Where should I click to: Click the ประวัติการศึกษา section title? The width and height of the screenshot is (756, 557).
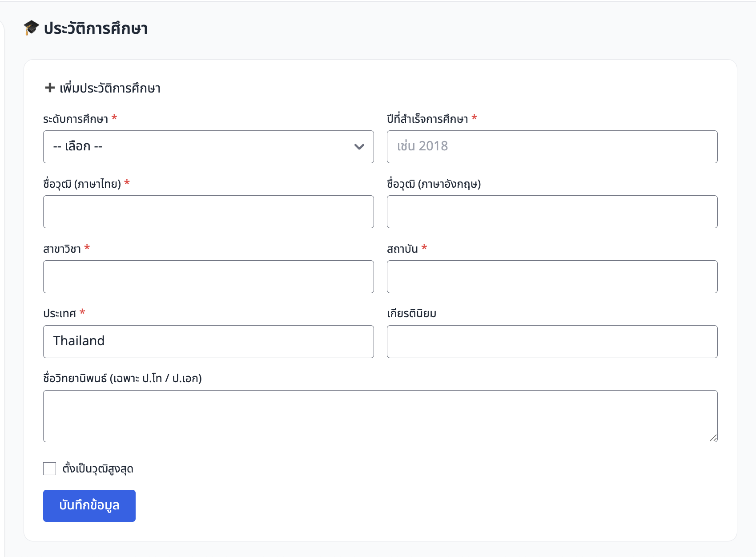click(x=96, y=28)
